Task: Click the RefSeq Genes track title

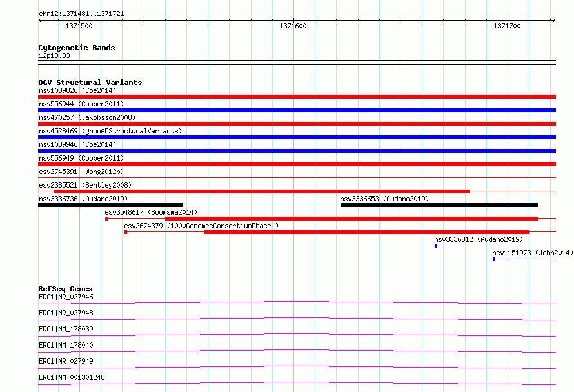Action: [65, 289]
